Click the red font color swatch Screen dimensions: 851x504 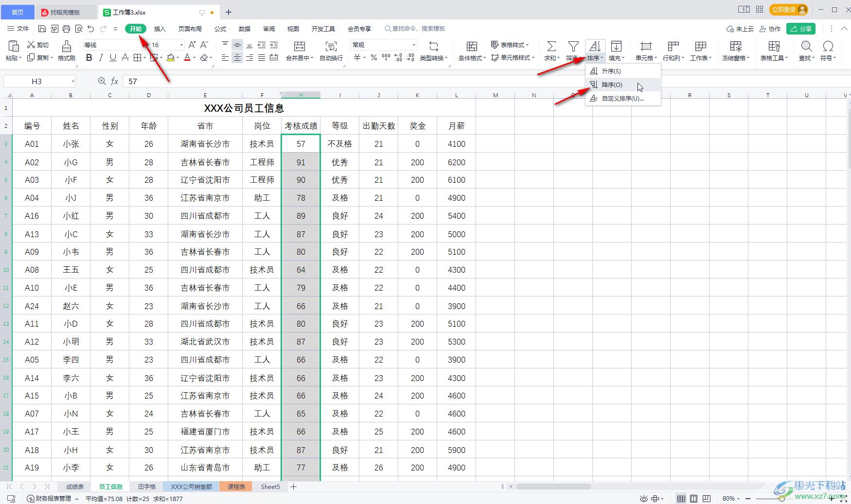point(187,58)
